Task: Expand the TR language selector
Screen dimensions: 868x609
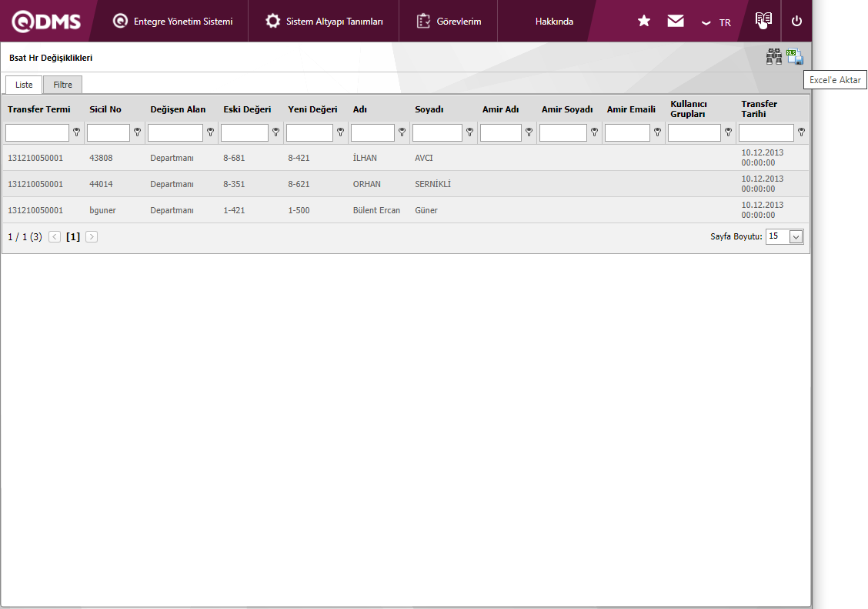Action: [x=716, y=22]
